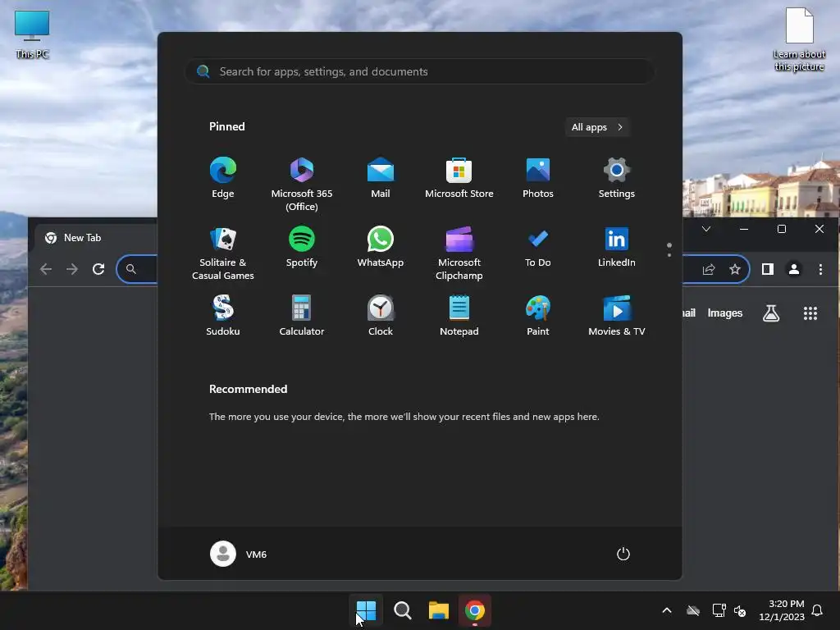Switch to Chrome on the taskbar
The height and width of the screenshot is (630, 840).
point(475,610)
